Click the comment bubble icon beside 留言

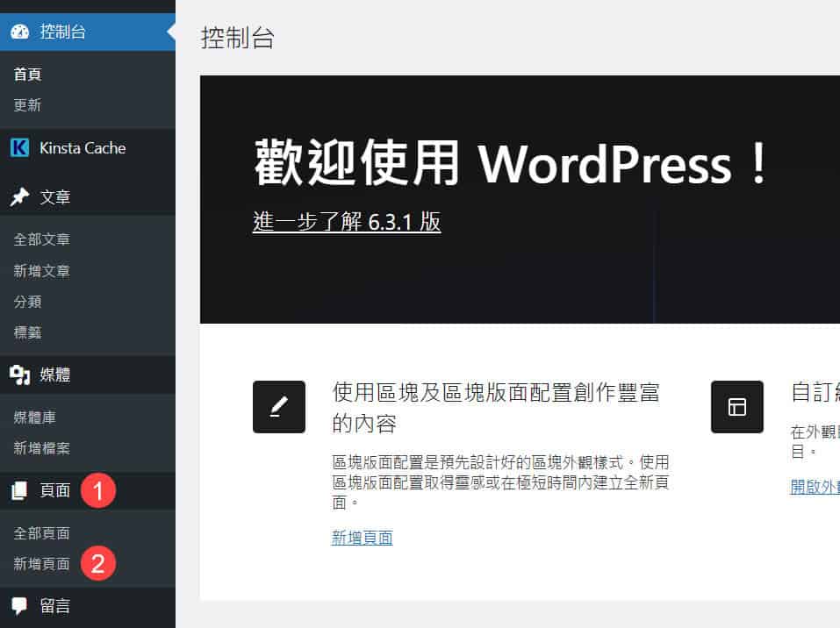20,606
